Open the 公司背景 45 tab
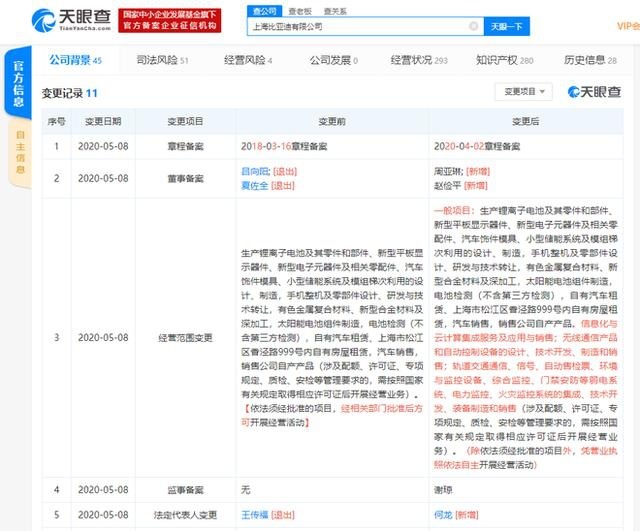The image size is (640, 531). (75, 60)
